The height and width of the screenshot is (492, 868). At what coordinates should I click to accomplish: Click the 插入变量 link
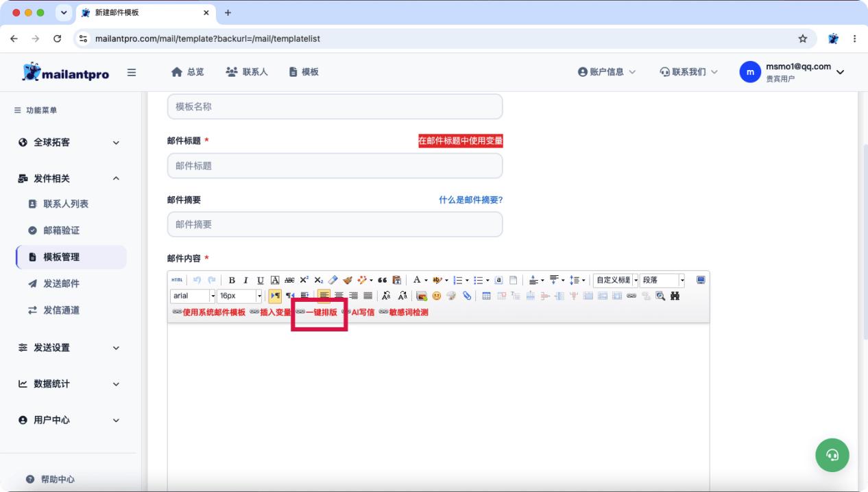pos(271,312)
